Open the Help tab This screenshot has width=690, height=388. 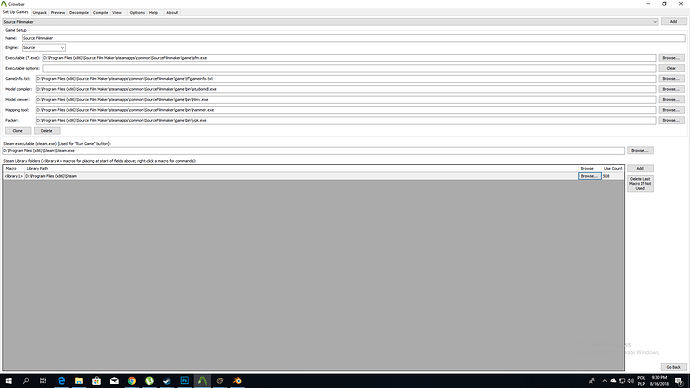(153, 13)
